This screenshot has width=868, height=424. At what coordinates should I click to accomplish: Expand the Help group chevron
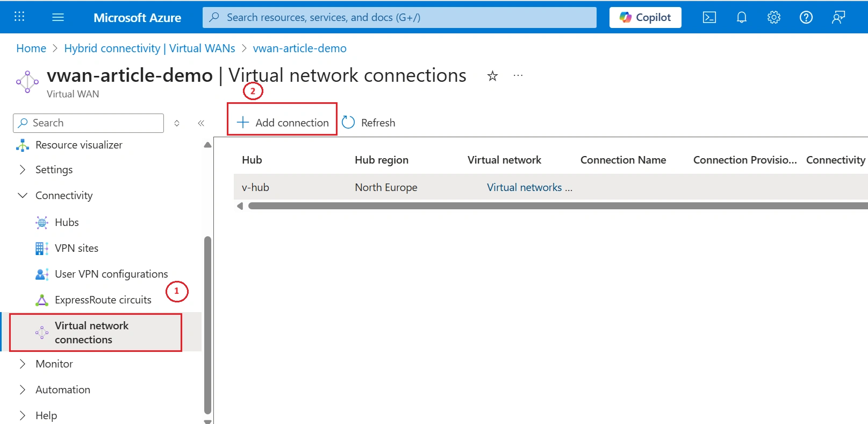[x=22, y=415]
